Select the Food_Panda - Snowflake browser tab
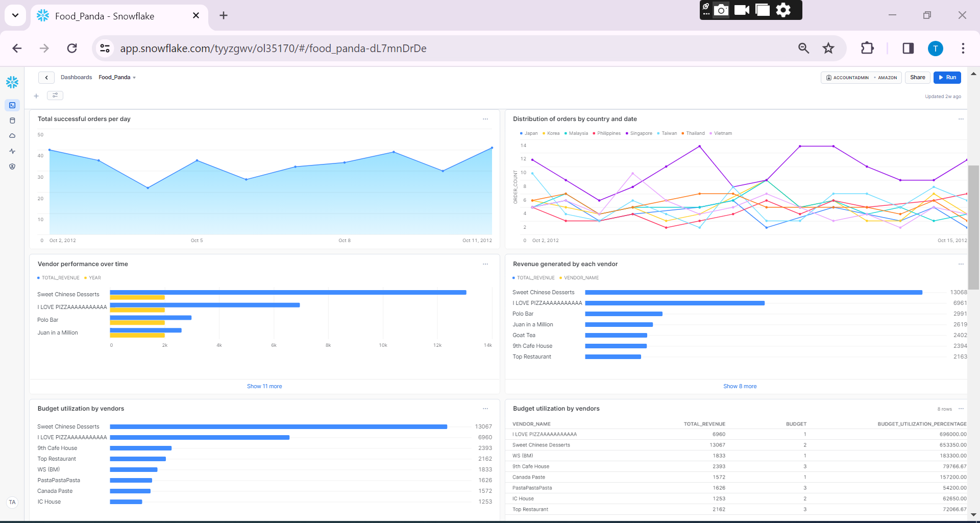 click(119, 16)
